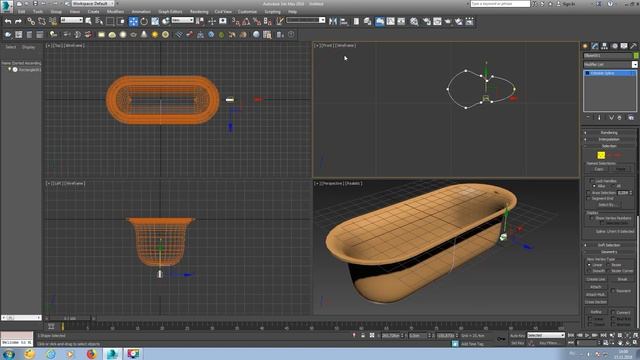Click the cone icon in the second toolbar
This screenshot has width=640, height=360.
(x=144, y=35)
